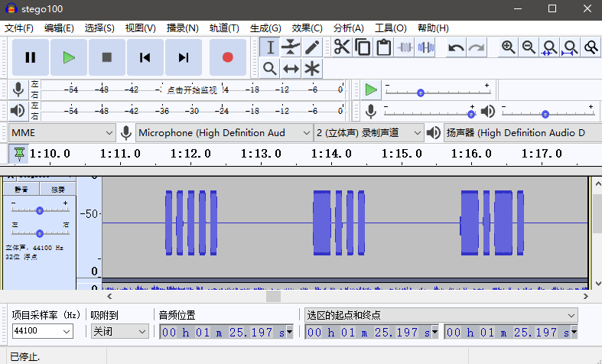Open the 文件(F) menu
Screen dimensions: 602x364
point(19,28)
